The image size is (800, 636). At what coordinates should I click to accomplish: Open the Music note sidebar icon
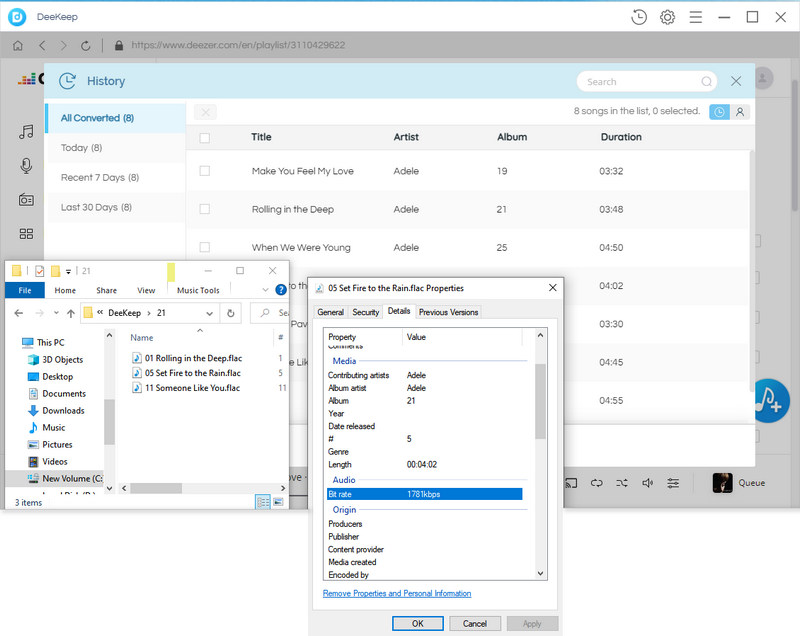point(26,132)
